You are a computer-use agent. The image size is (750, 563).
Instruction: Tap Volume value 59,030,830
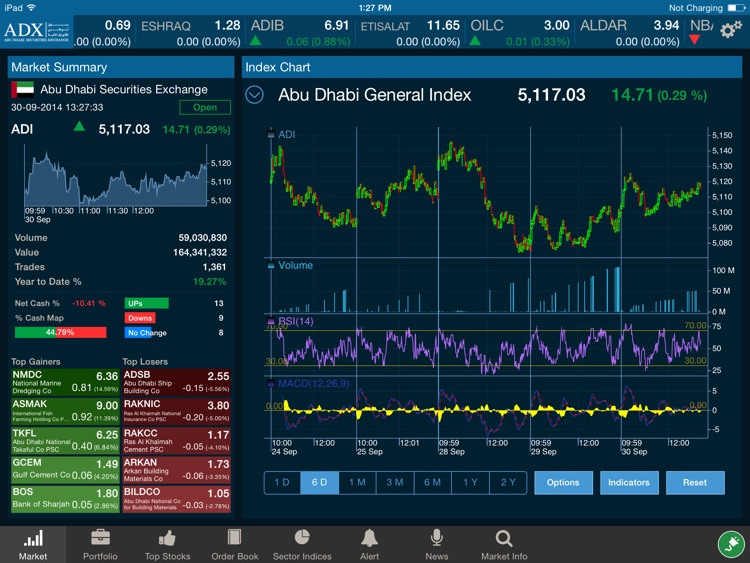click(x=203, y=238)
